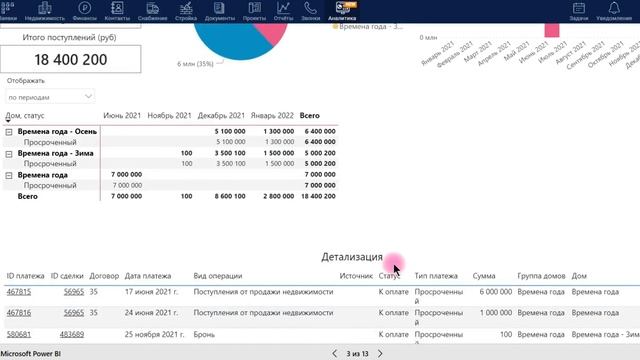
Task: Click the 'Всего' column header in matrix
Action: click(309, 116)
